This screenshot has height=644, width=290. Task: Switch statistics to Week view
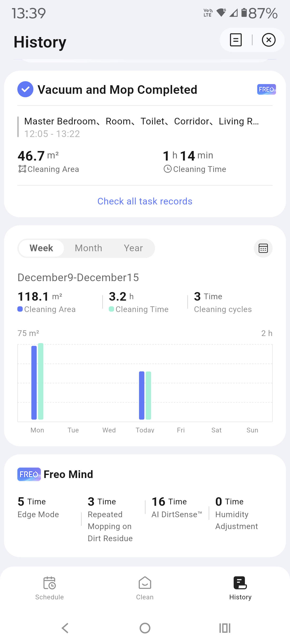(x=41, y=248)
